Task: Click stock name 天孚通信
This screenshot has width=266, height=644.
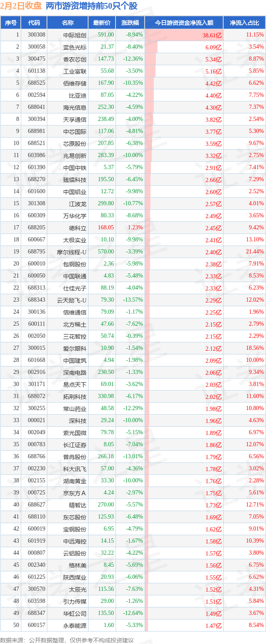Action: point(75,119)
